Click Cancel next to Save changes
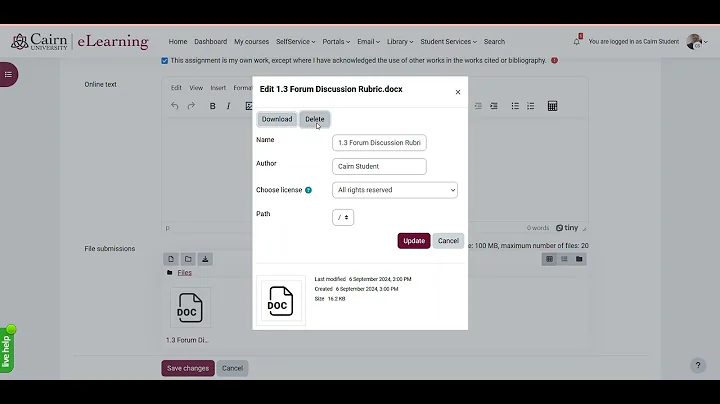This screenshot has width=720, height=404. click(232, 368)
